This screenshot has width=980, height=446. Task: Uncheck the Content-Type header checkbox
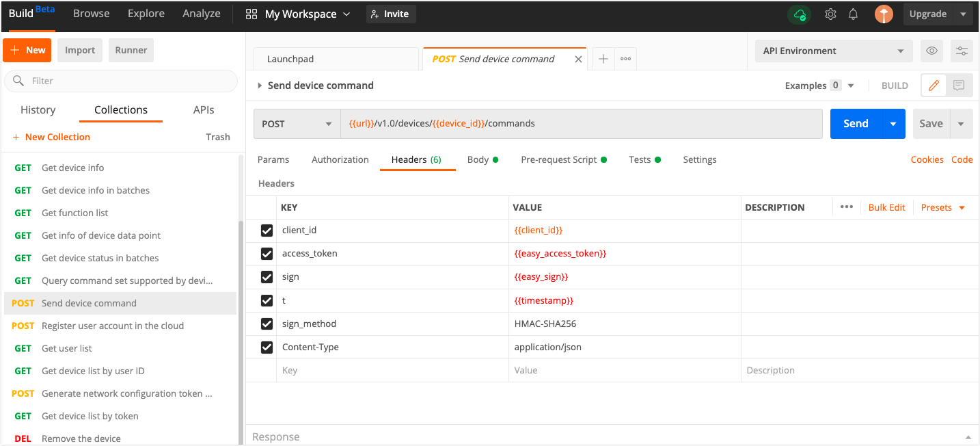(x=267, y=347)
